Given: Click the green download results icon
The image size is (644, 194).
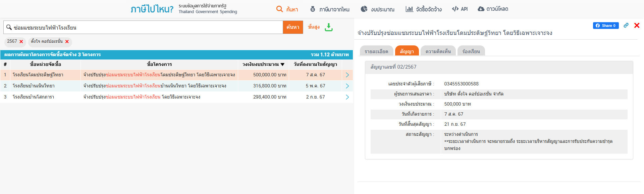Looking at the screenshot, I should tap(329, 27).
